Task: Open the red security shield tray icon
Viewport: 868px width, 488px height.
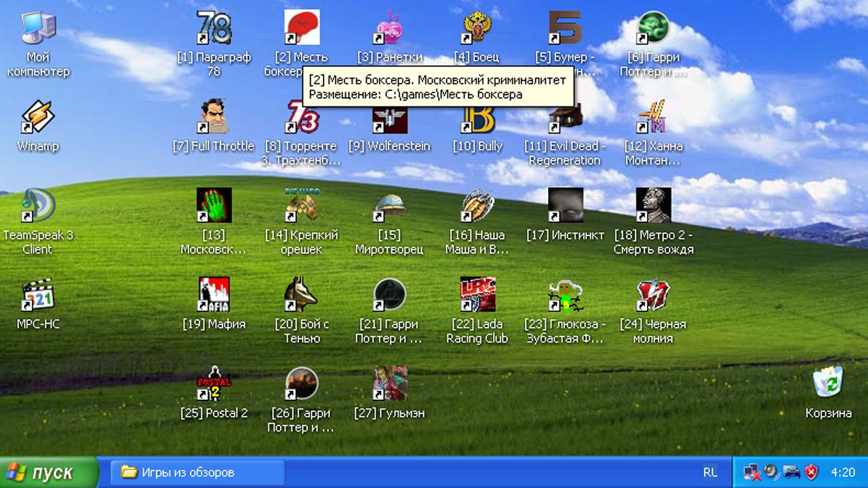Action: pos(811,472)
